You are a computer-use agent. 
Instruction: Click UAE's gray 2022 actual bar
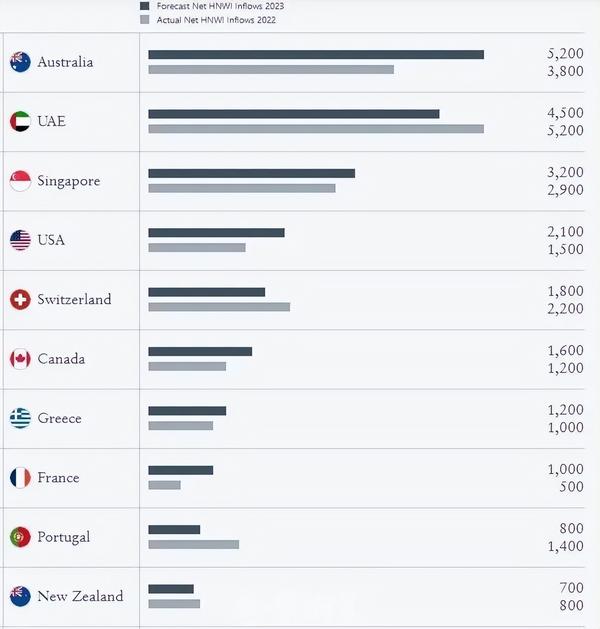316,129
